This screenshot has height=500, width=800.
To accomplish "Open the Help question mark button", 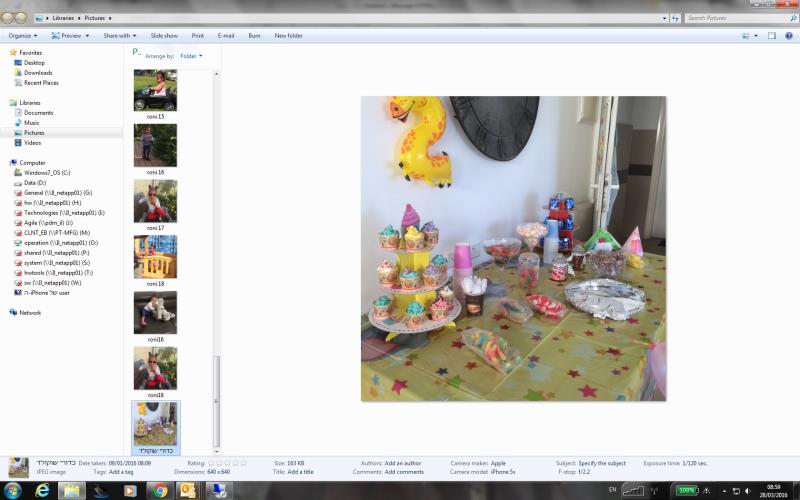I will (789, 36).
